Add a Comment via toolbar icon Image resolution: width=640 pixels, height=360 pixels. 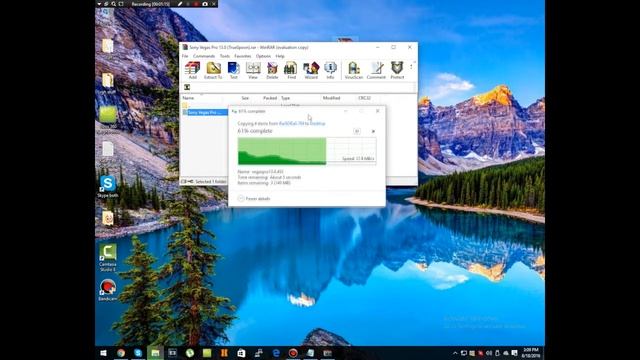(376, 70)
